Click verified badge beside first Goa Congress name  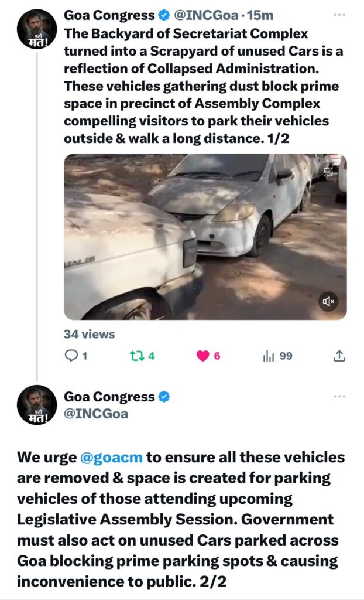coord(164,15)
